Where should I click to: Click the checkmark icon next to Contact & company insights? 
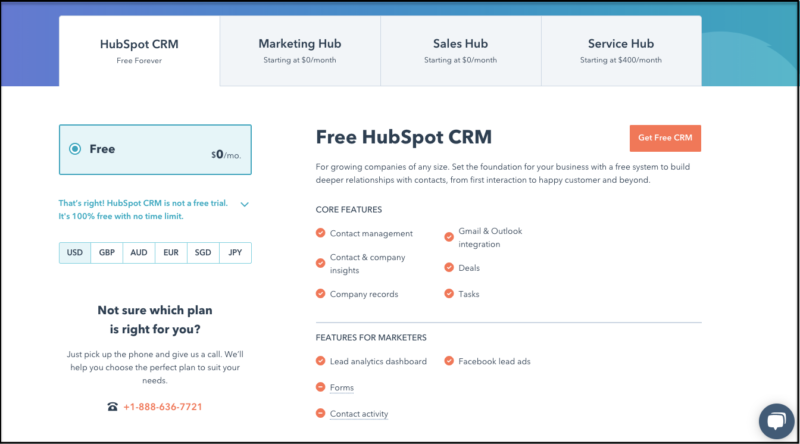320,263
